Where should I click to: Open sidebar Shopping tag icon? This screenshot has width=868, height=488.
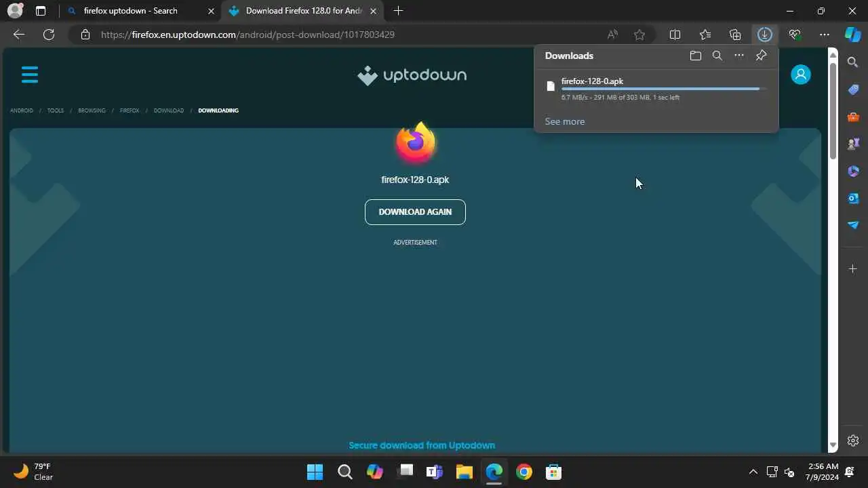tap(853, 89)
